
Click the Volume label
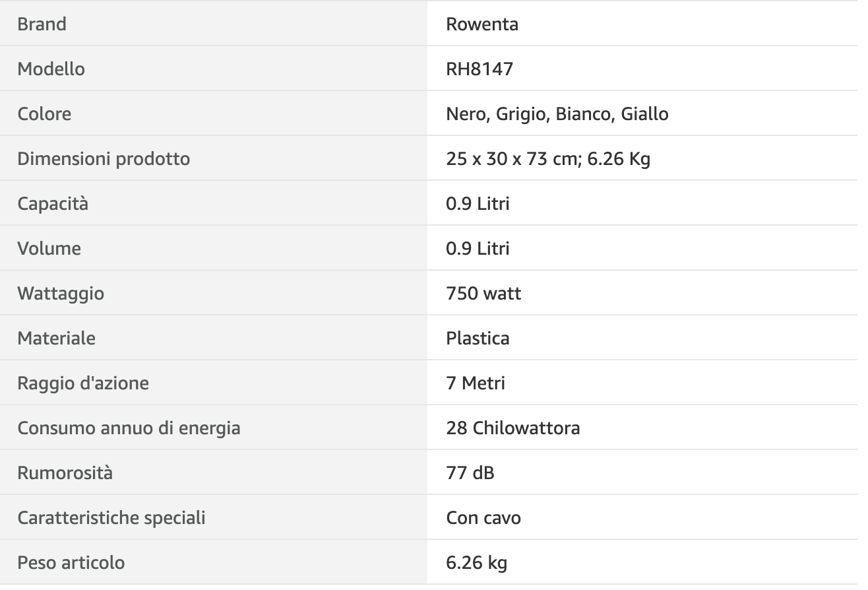(49, 248)
